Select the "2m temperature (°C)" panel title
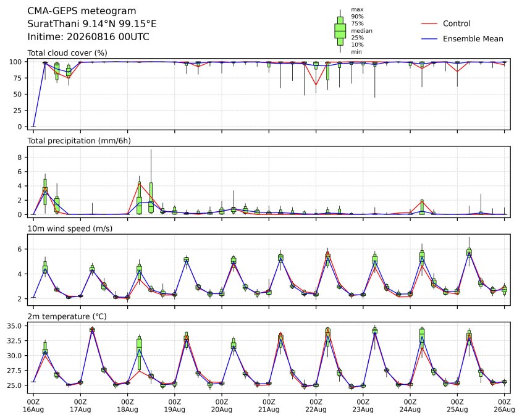This screenshot has height=420, width=522. point(67,316)
